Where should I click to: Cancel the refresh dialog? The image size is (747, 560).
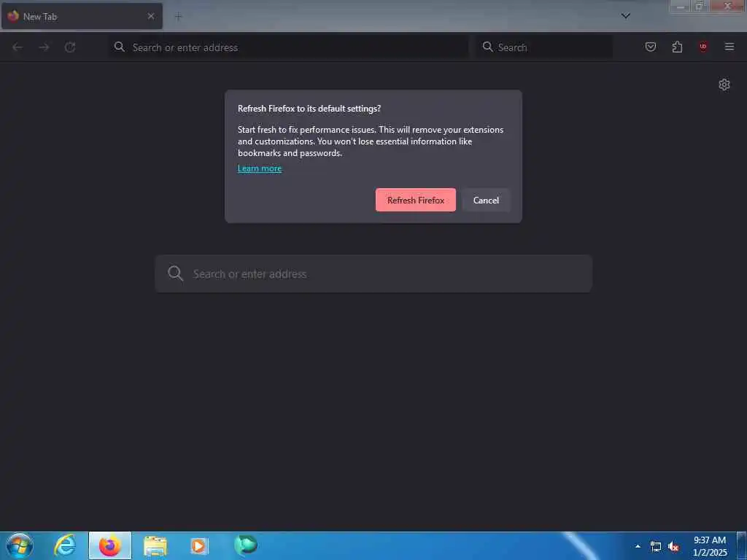pos(486,200)
